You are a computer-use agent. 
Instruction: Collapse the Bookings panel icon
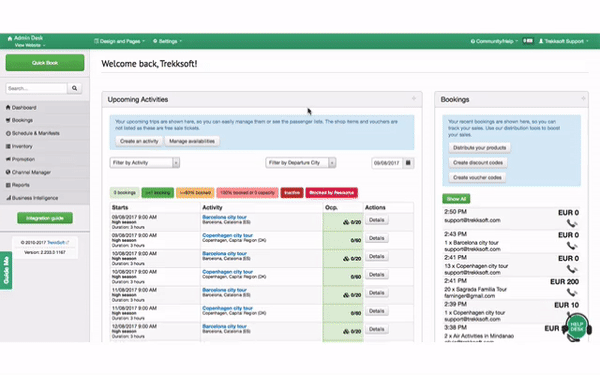pyautogui.click(x=583, y=99)
